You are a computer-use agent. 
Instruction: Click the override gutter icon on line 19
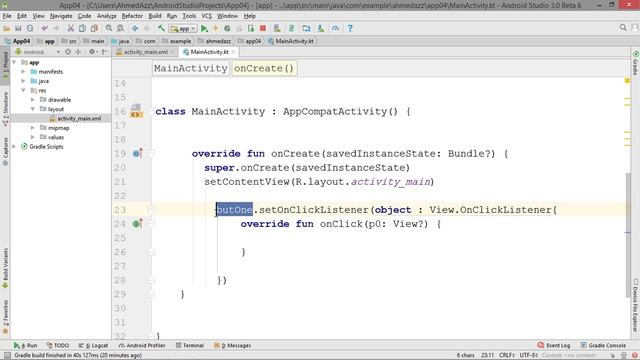pyautogui.click(x=138, y=153)
